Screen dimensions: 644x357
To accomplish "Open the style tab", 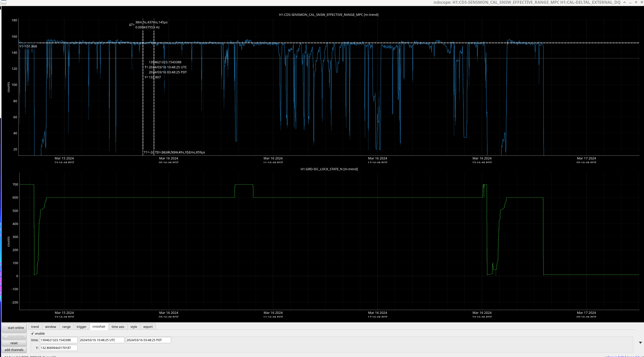I will 134,327.
